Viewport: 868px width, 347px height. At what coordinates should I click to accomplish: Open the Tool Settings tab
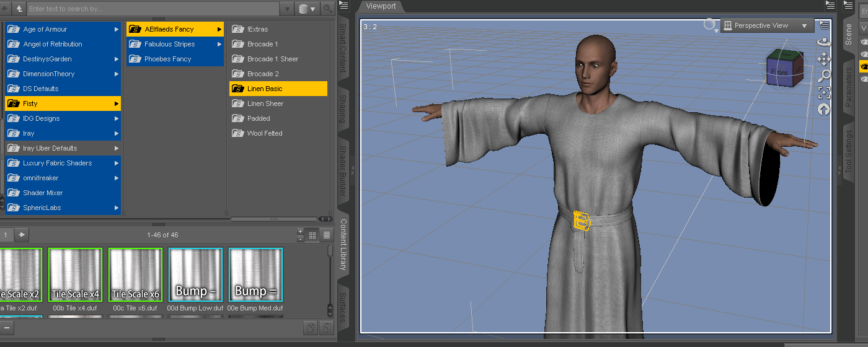[848, 151]
